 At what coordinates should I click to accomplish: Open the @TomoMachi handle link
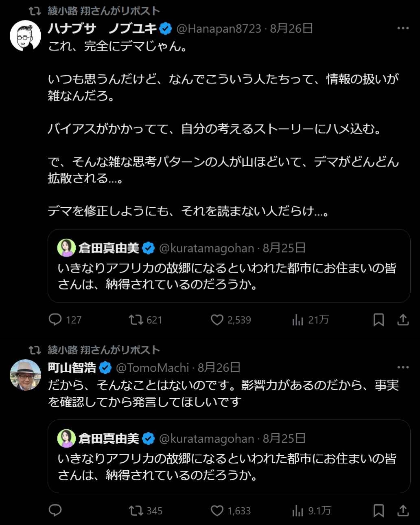(x=152, y=368)
